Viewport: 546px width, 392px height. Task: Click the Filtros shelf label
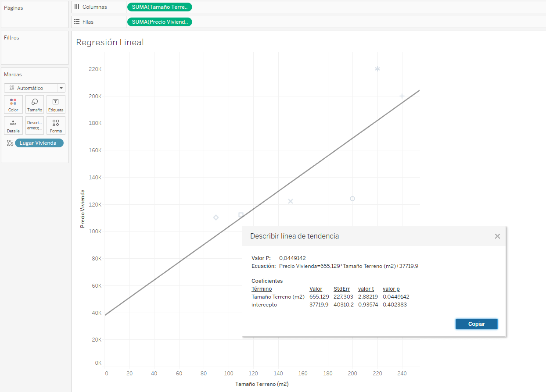pos(11,38)
